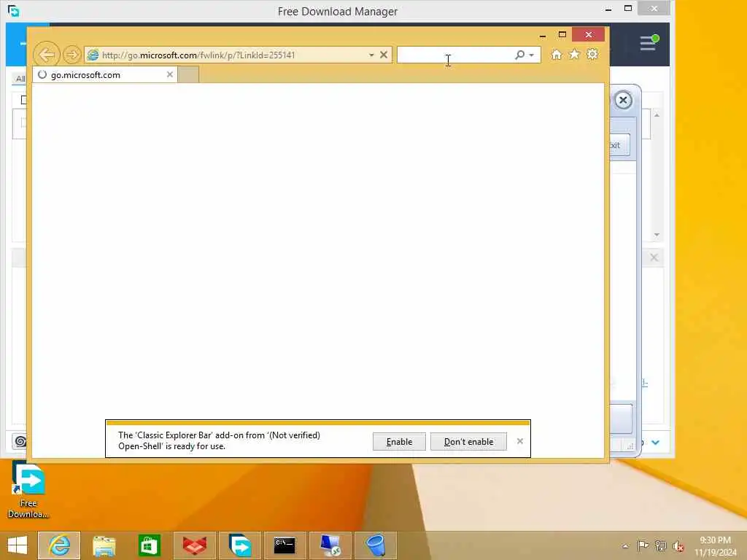Switch to Internet Explorer in taskbar
The width and height of the screenshot is (747, 560).
(x=60, y=545)
